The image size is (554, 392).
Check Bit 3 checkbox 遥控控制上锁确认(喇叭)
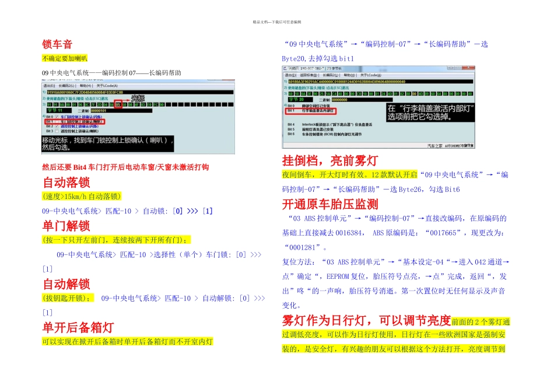pyautogui.click(x=57, y=131)
